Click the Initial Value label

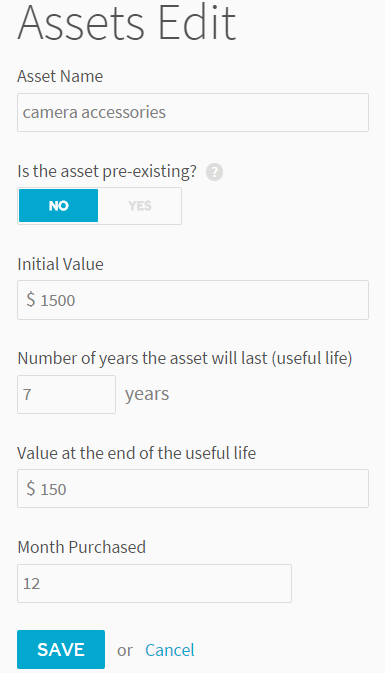click(61, 264)
